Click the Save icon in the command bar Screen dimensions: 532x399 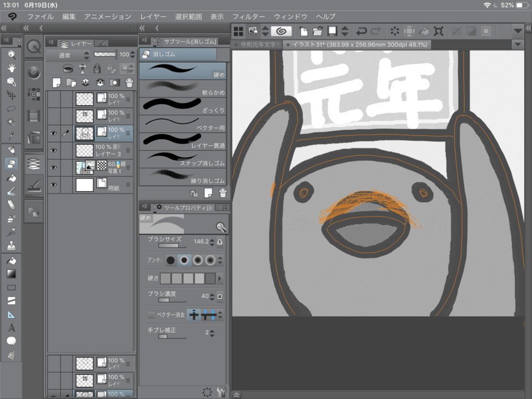pos(332,31)
